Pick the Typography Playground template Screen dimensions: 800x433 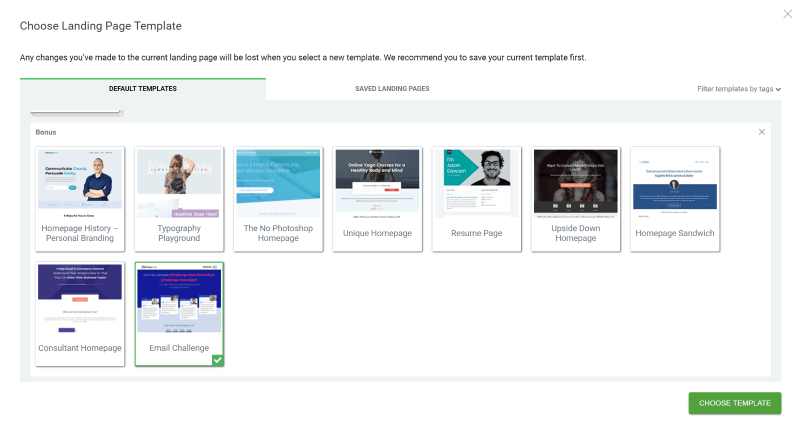click(x=179, y=184)
